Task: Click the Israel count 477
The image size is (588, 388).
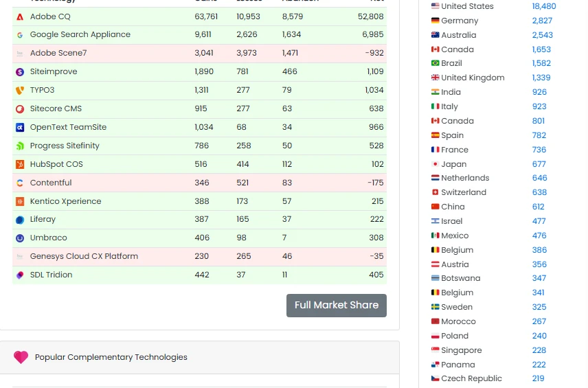Action: (539, 221)
